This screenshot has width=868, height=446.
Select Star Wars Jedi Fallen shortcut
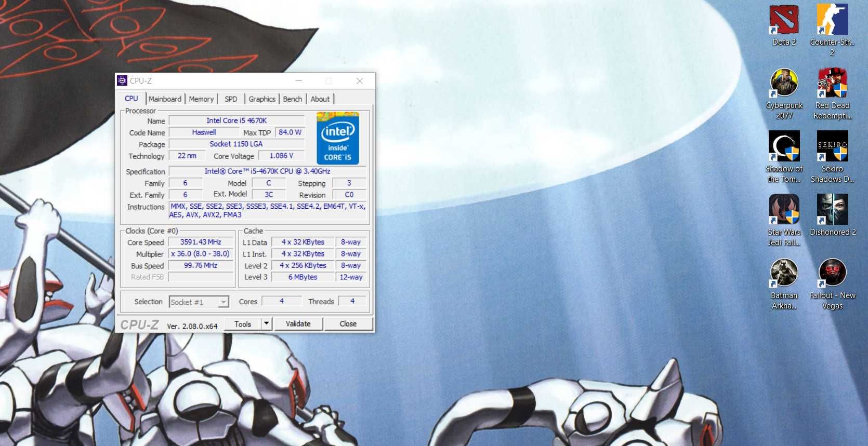pyautogui.click(x=784, y=221)
